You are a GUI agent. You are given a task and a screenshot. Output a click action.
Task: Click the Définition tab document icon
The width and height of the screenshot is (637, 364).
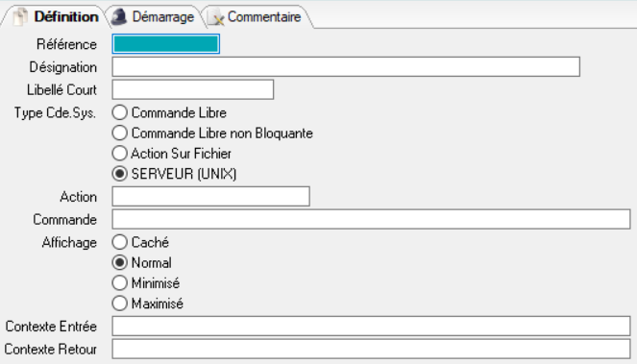click(19, 17)
